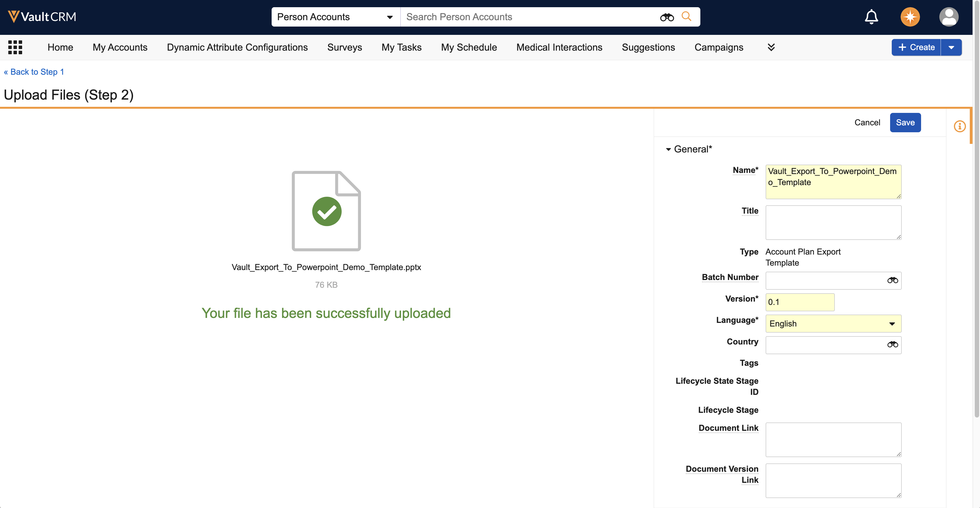Open the user profile avatar
Image resolution: width=980 pixels, height=508 pixels.
tap(948, 17)
